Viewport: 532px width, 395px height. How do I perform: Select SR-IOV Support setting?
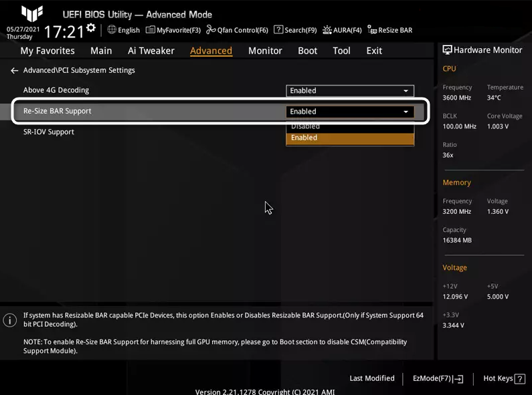pyautogui.click(x=49, y=132)
